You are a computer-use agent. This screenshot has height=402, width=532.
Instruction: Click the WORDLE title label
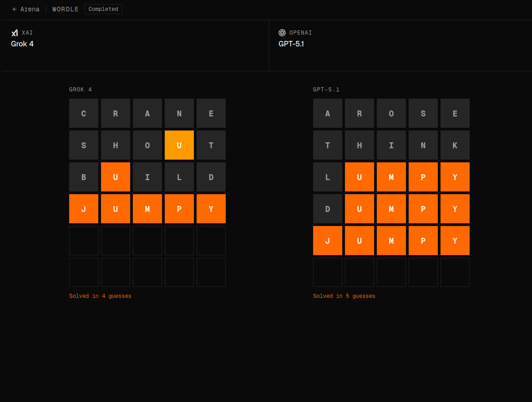point(65,9)
